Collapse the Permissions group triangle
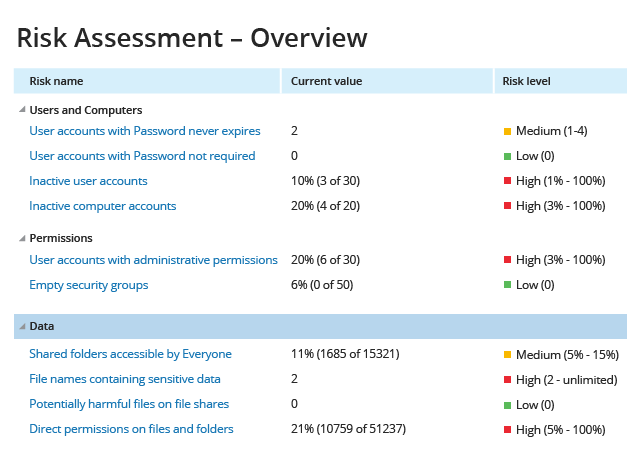Viewport: 640px width, 450px height. [x=22, y=238]
